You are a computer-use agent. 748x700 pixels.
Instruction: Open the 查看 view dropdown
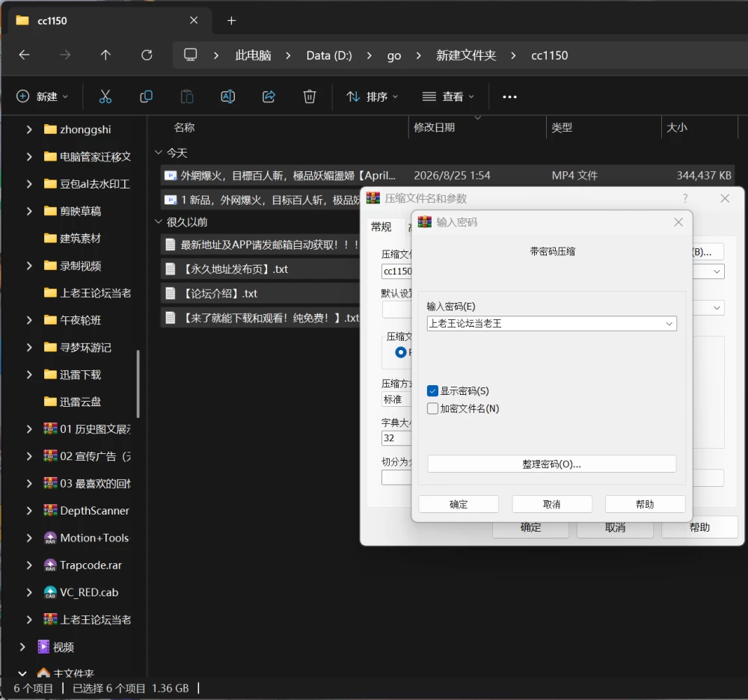(448, 96)
